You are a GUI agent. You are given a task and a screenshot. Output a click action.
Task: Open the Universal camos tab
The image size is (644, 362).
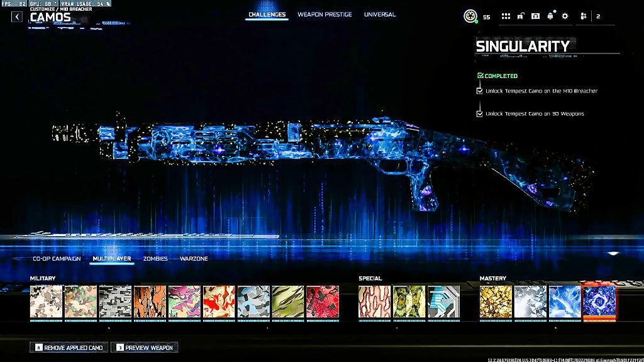(x=380, y=14)
